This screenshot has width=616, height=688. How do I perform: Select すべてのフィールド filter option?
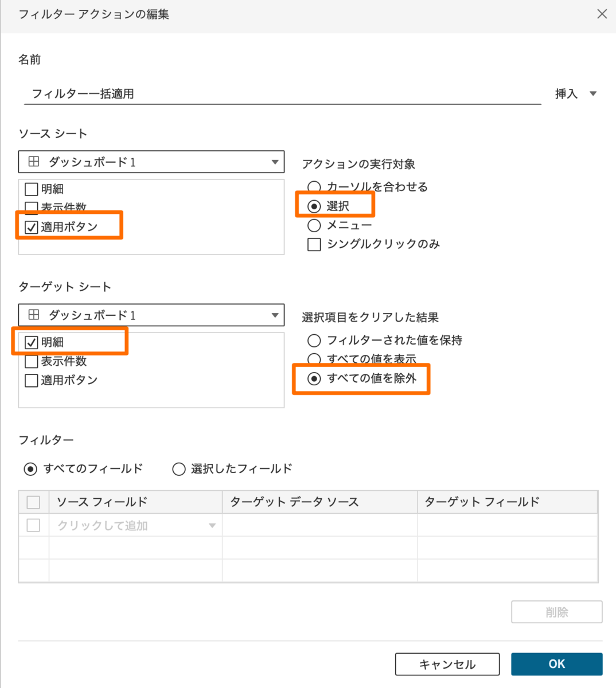[30, 469]
